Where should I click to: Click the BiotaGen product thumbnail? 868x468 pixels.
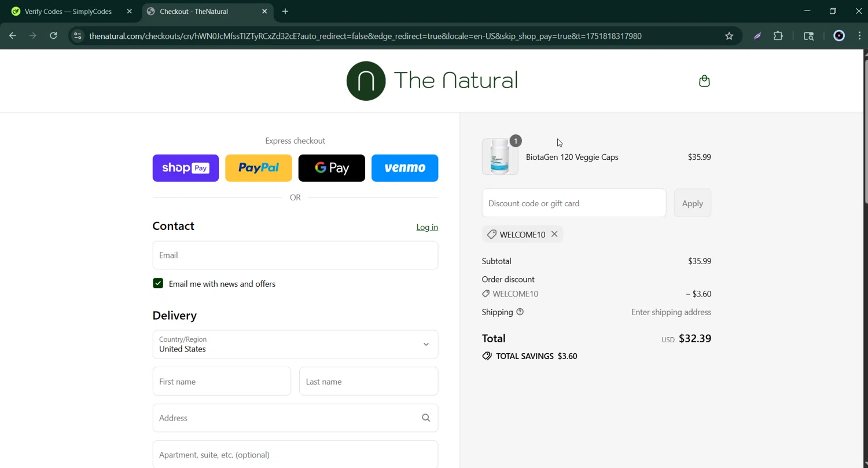500,156
